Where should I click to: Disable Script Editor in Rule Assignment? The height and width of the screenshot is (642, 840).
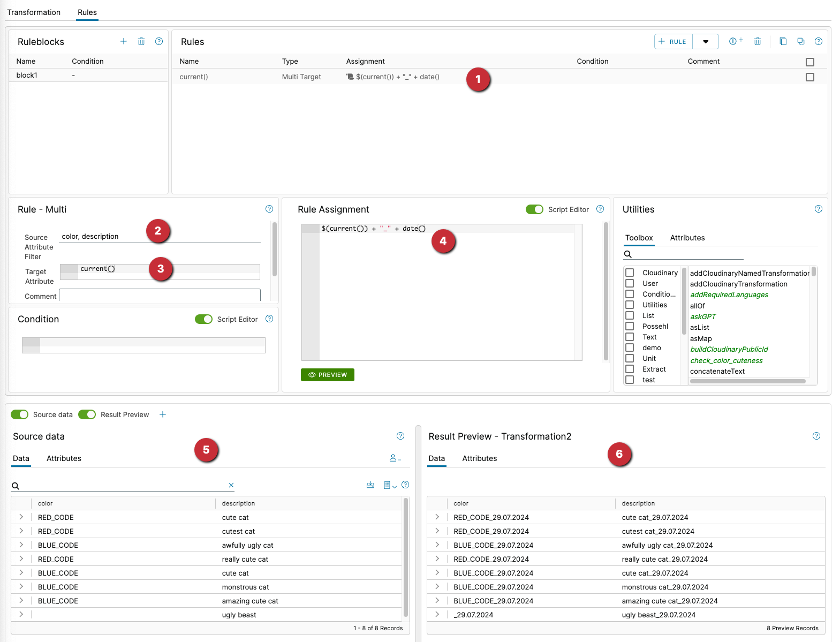coord(534,209)
